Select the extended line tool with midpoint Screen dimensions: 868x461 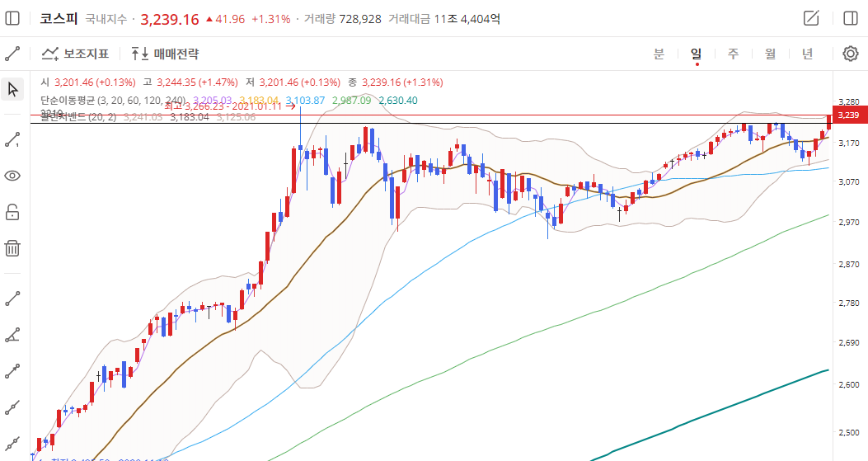[12, 407]
